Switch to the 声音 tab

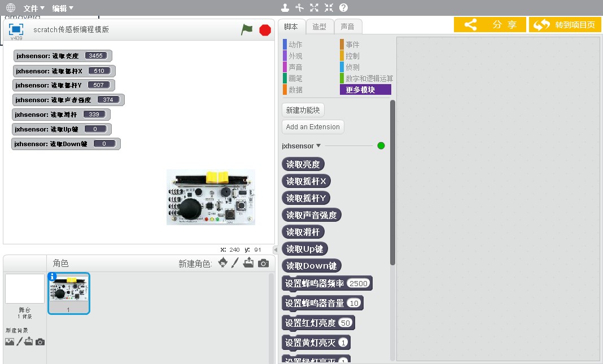click(x=348, y=27)
